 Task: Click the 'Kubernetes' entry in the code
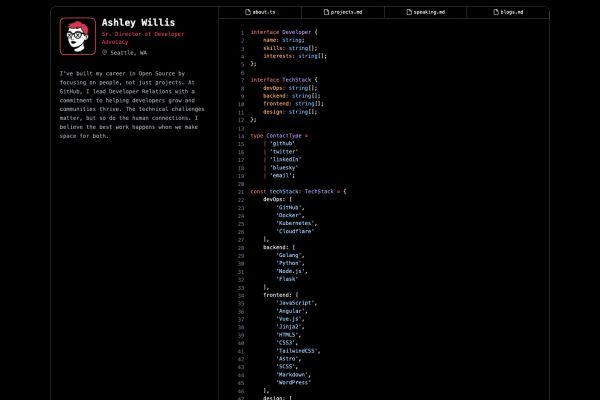coord(295,223)
